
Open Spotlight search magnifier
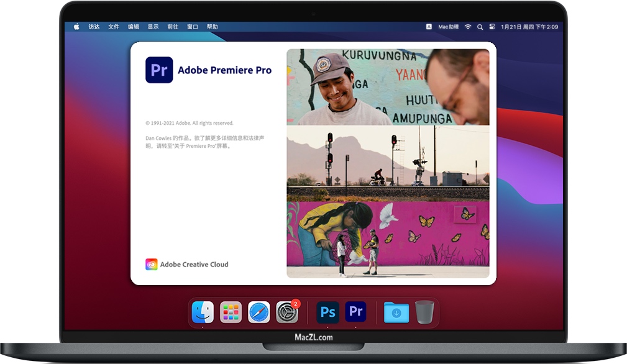pos(480,27)
